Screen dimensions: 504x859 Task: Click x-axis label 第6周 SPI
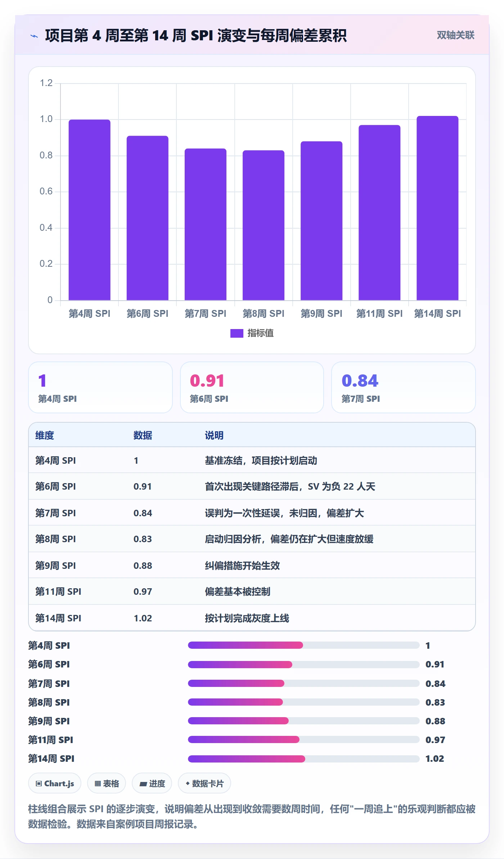[148, 314]
